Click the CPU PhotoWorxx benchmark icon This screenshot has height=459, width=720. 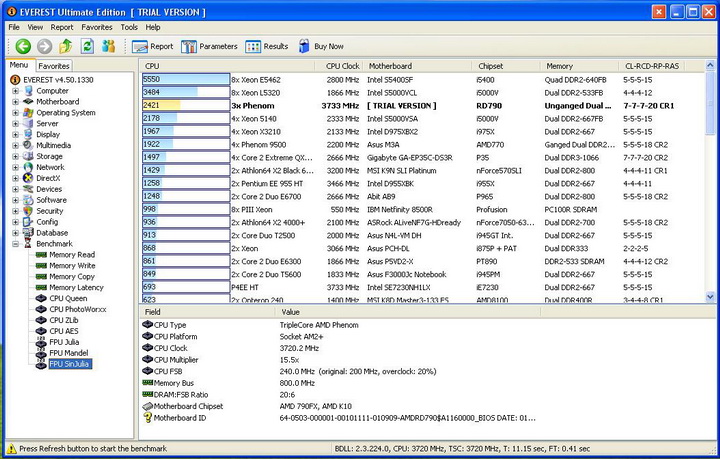click(41, 309)
